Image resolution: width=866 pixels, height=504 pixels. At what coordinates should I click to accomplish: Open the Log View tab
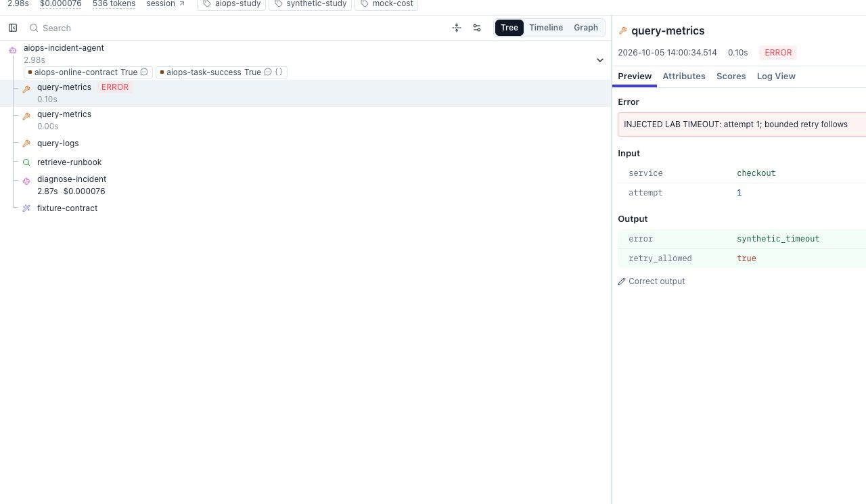pos(776,76)
